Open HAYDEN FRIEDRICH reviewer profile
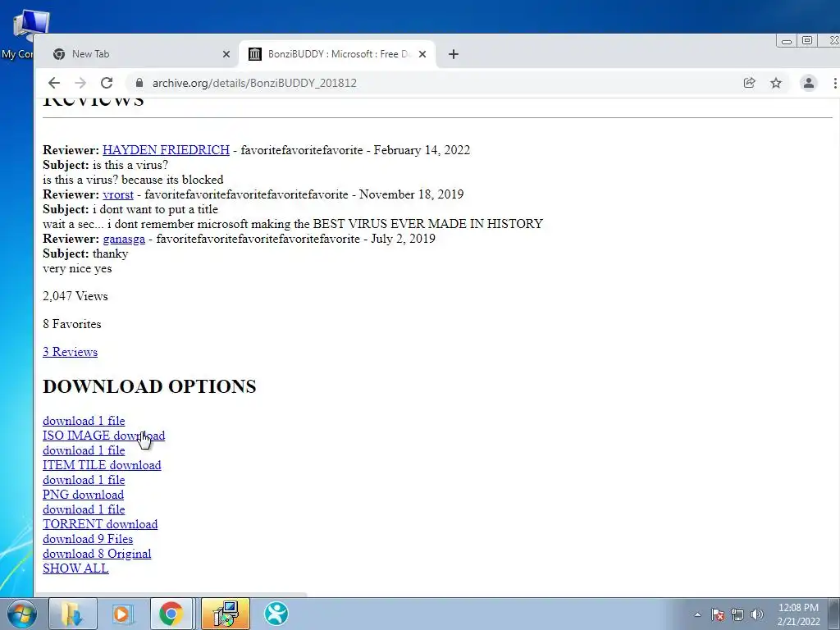 point(166,150)
